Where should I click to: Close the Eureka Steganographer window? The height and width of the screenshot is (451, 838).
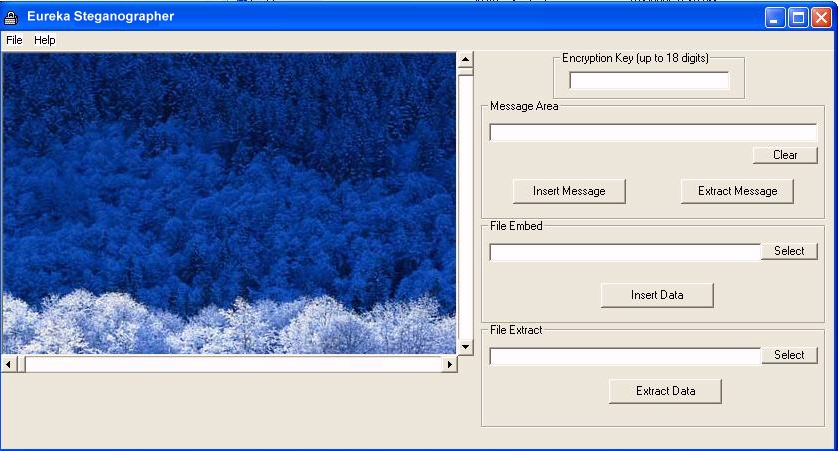821,18
